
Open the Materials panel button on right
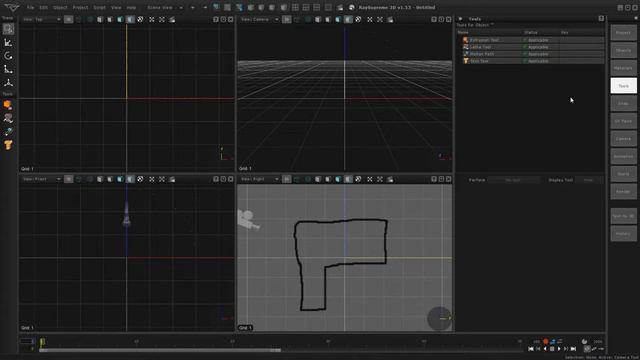(623, 68)
